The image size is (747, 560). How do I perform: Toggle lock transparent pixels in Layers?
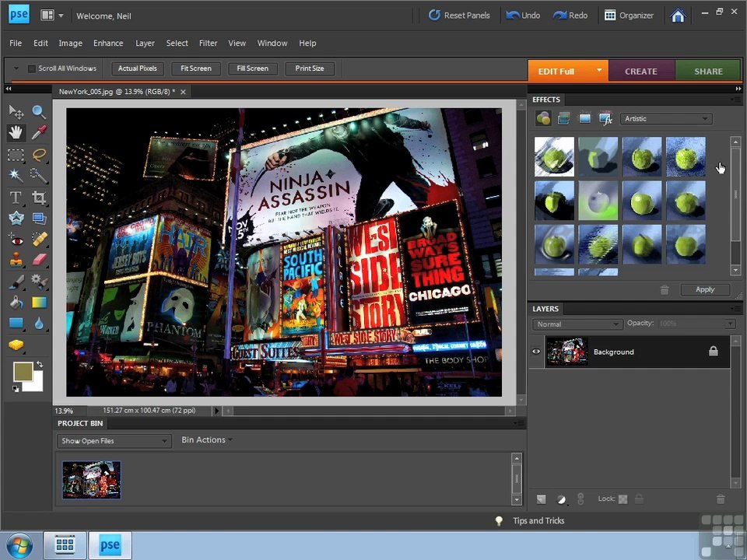click(x=622, y=499)
